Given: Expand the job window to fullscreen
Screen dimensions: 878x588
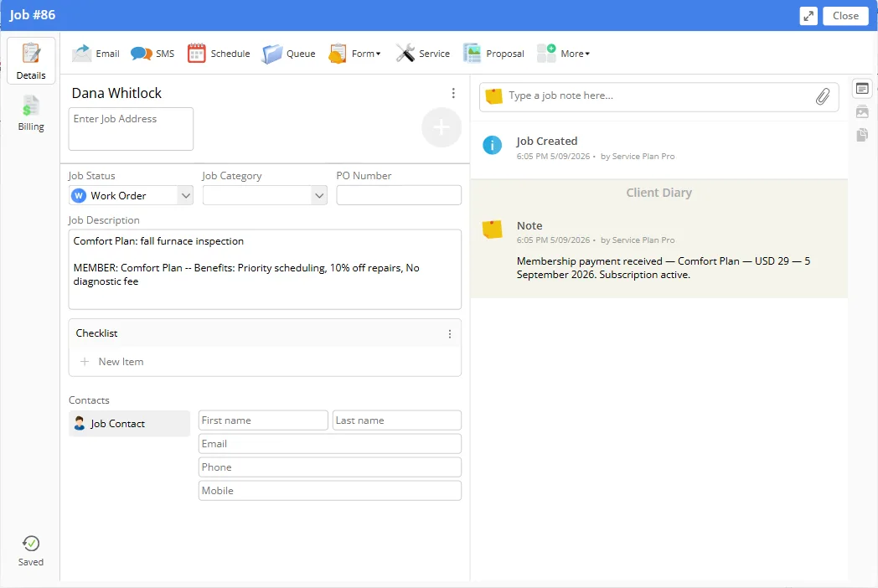Looking at the screenshot, I should point(808,16).
